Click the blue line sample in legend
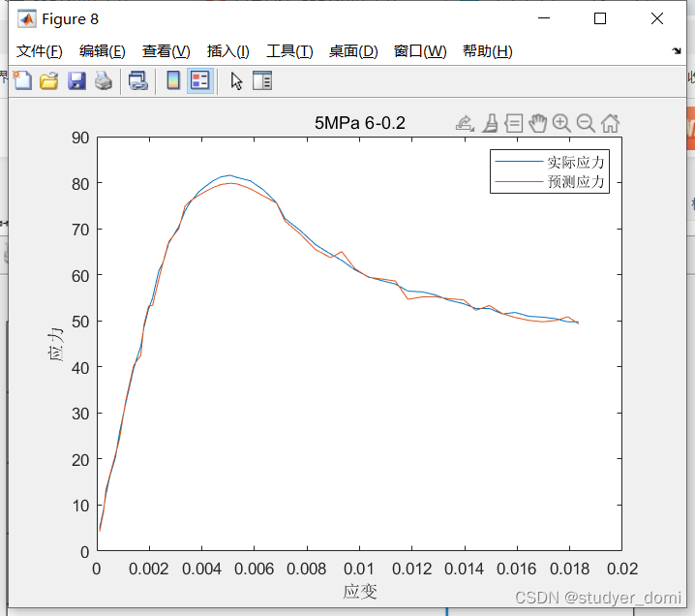 (x=519, y=162)
